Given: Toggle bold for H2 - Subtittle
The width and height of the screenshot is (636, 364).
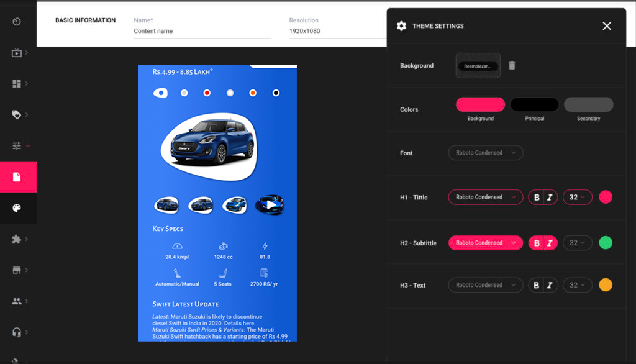Looking at the screenshot, I should (x=536, y=243).
